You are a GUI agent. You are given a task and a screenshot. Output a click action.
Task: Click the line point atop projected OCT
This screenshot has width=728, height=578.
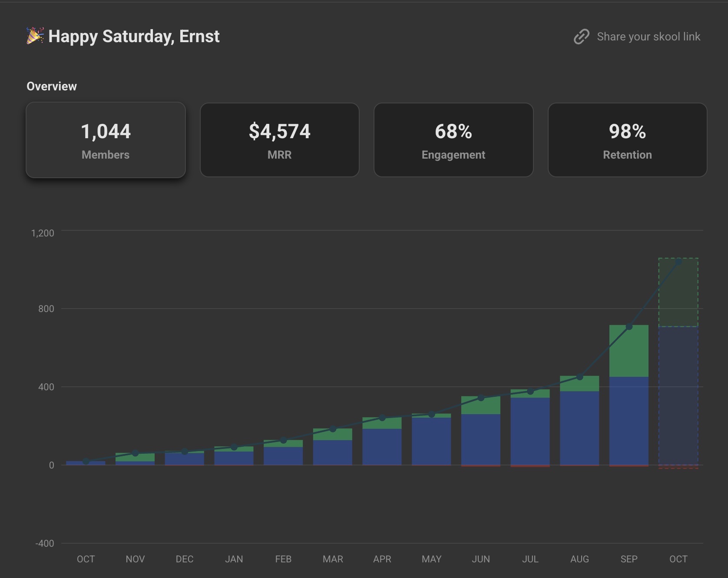click(678, 262)
